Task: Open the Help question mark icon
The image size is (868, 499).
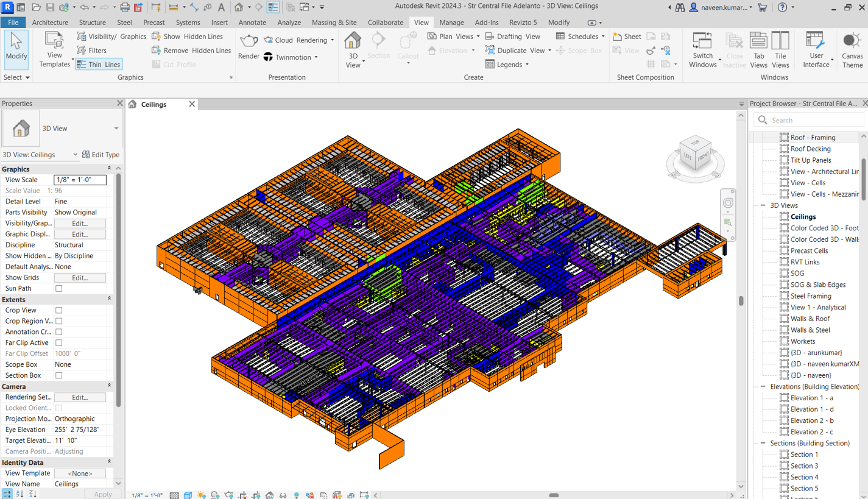Action: (782, 7)
